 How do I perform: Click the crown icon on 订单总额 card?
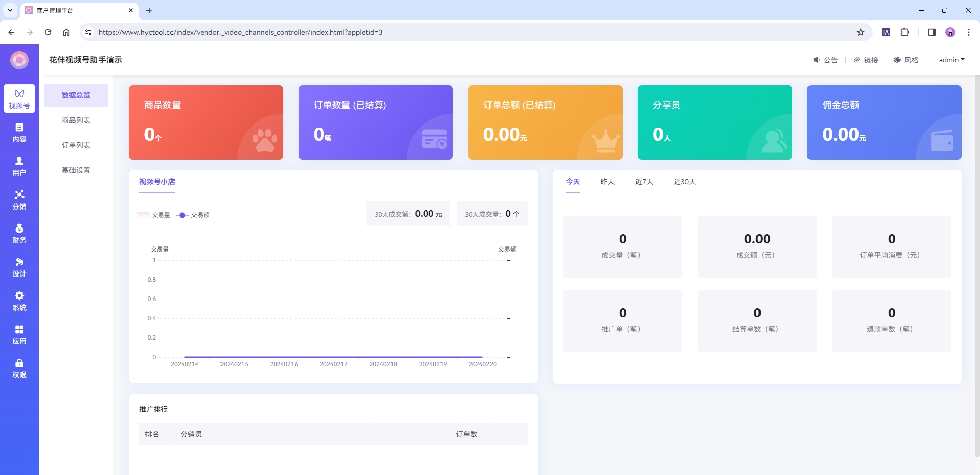coord(605,141)
